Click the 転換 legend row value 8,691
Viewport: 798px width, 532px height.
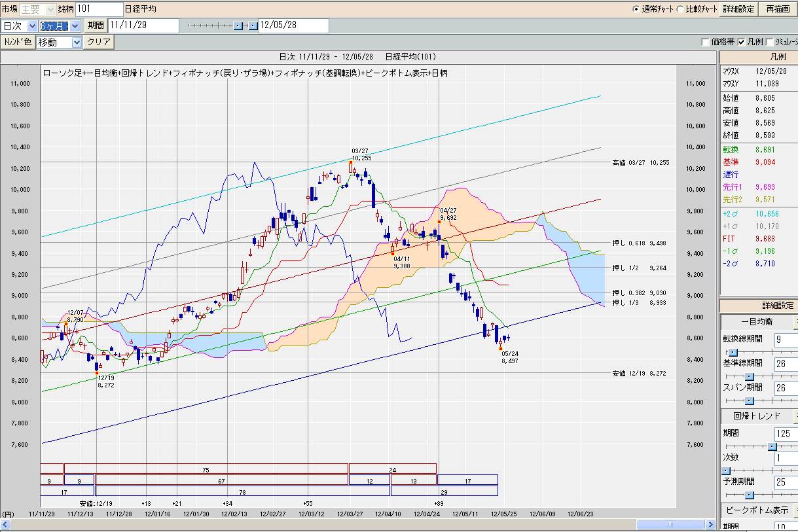765,150
